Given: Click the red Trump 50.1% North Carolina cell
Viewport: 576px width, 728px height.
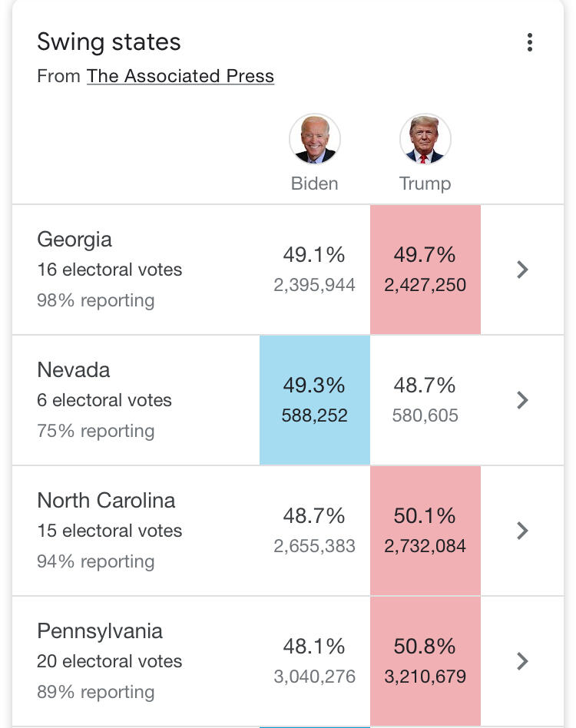Looking at the screenshot, I should (425, 531).
